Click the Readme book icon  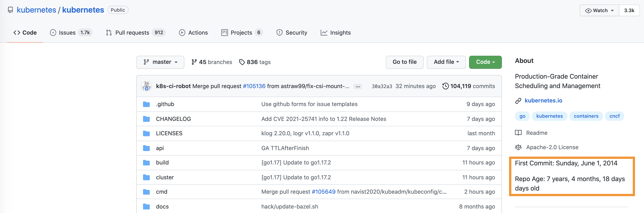click(518, 133)
